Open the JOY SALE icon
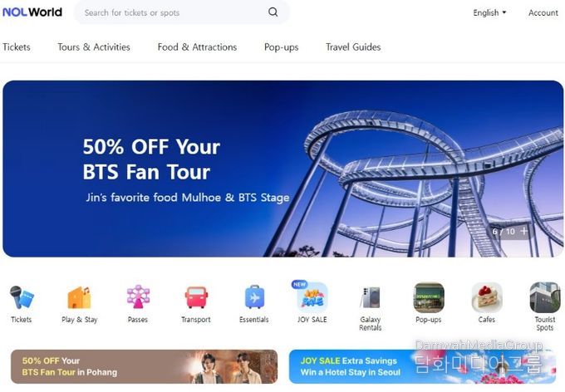This screenshot has height=392, width=565. [x=312, y=297]
